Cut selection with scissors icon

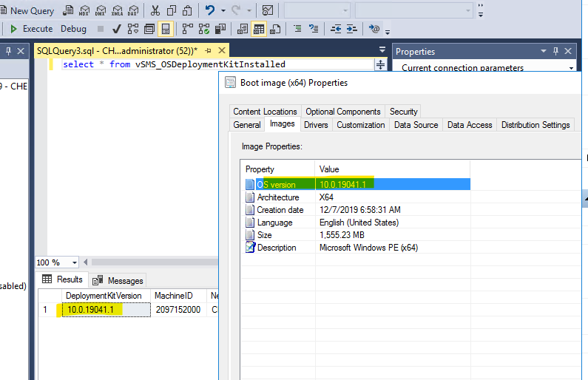click(155, 10)
